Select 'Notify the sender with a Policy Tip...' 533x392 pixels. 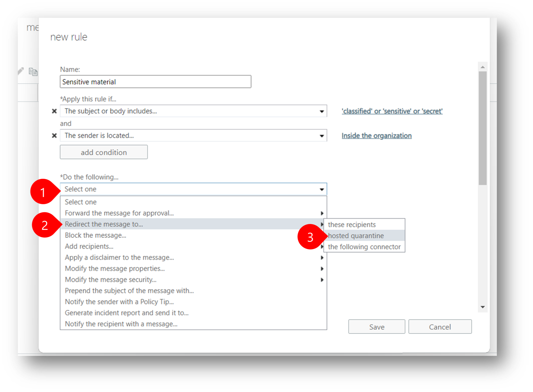click(119, 302)
